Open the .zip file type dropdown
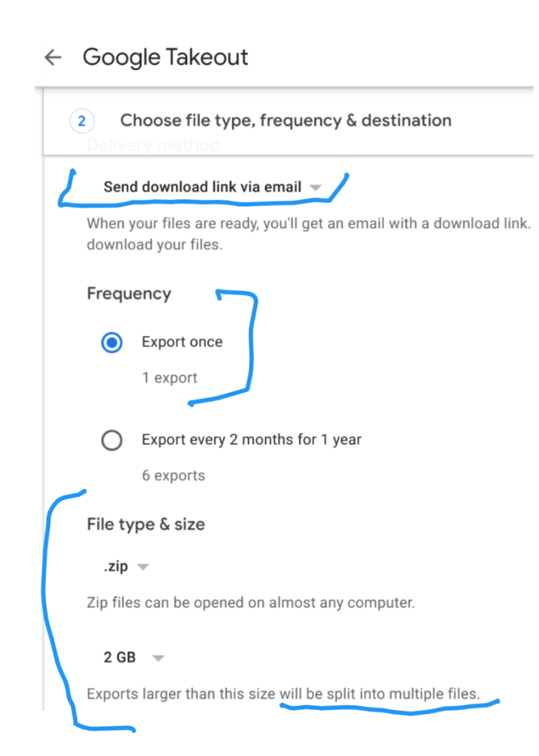539x756 pixels. 126,566
